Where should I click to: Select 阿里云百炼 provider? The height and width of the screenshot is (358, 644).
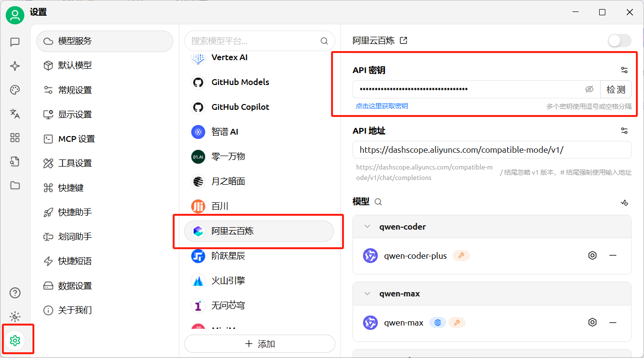click(x=259, y=231)
